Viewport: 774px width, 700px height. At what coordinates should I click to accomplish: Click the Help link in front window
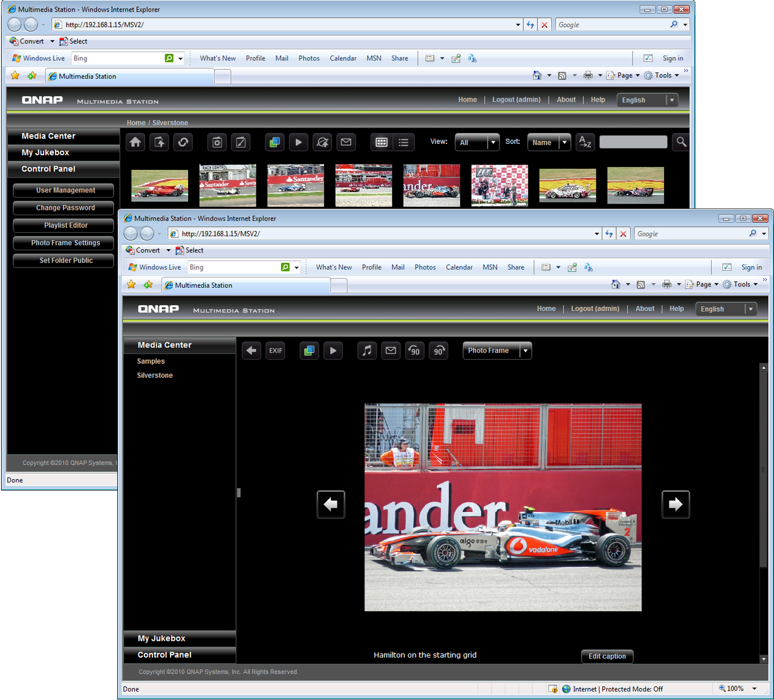point(677,309)
